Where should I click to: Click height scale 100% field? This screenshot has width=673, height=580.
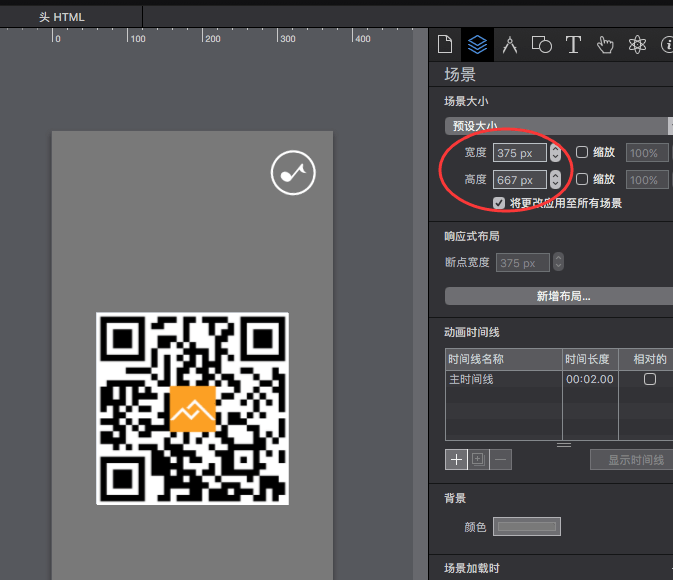tap(647, 180)
